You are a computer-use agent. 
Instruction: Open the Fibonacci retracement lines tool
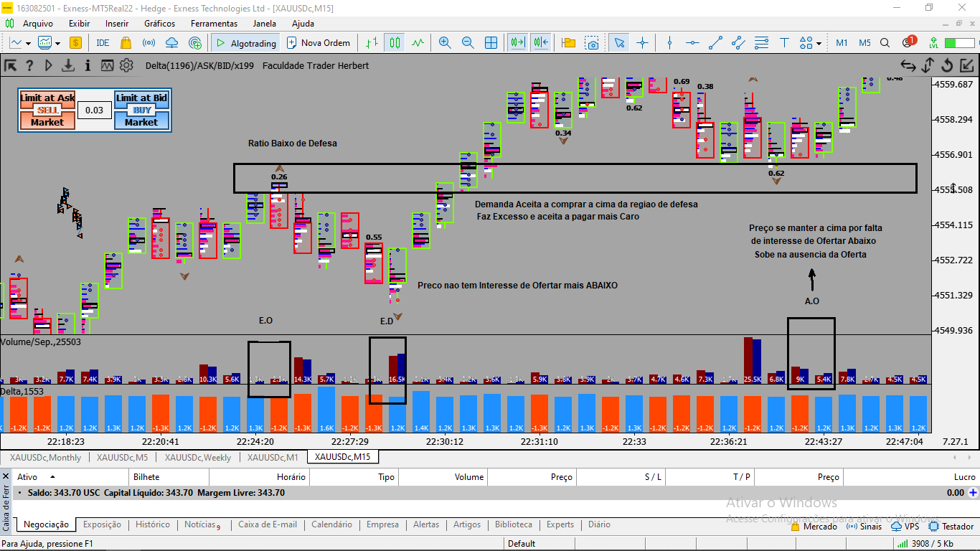tap(761, 43)
